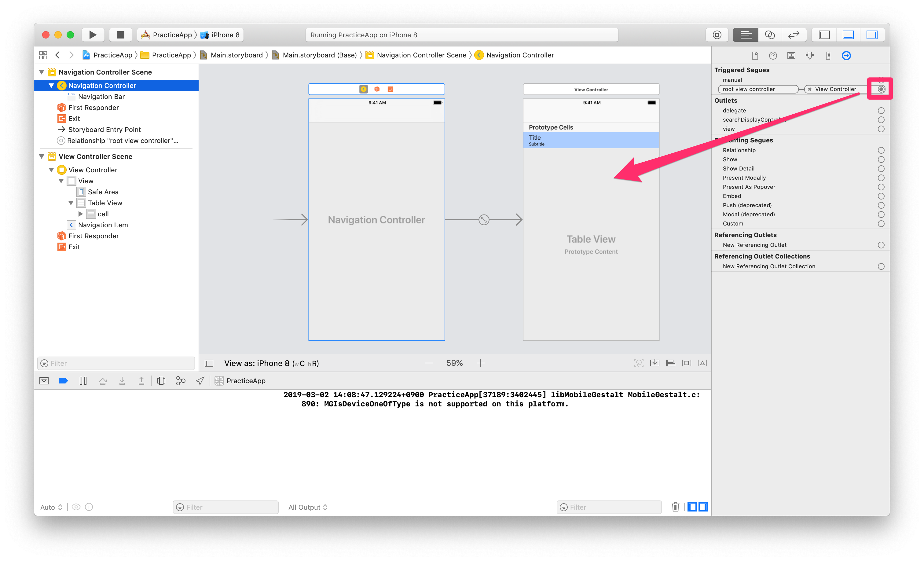Toggle the breakpoints activation button
The height and width of the screenshot is (561, 924).
point(63,381)
